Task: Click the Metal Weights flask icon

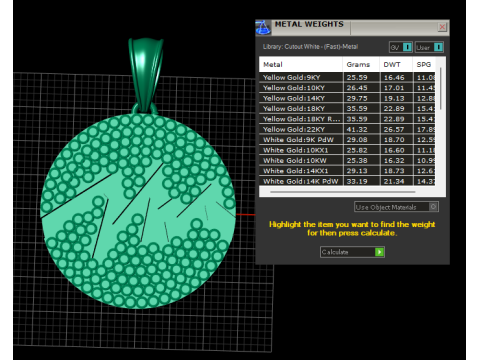Action: 263,28
